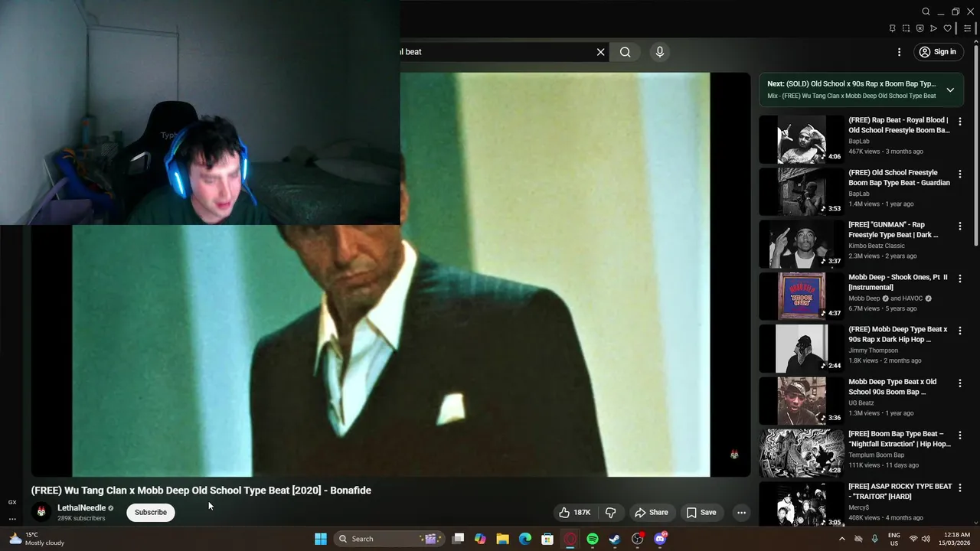Open options for ASAP Rocky TRAITOR video
980x551 pixels.
(x=960, y=488)
